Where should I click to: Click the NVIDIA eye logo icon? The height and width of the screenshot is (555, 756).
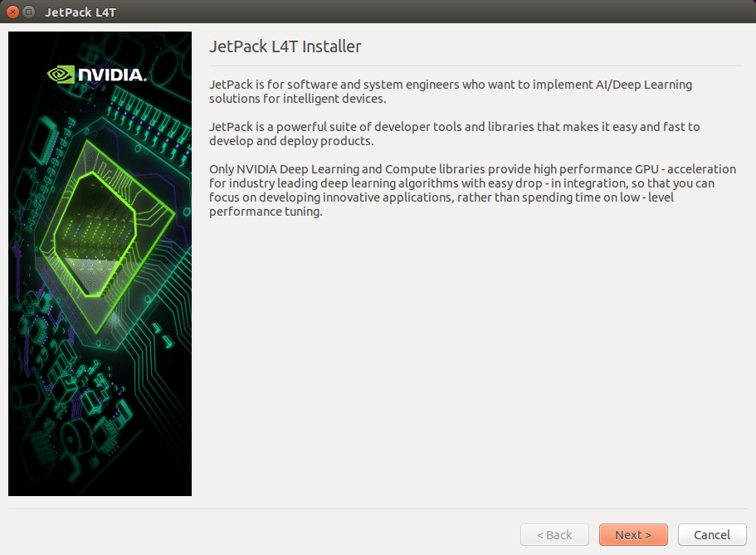point(61,75)
